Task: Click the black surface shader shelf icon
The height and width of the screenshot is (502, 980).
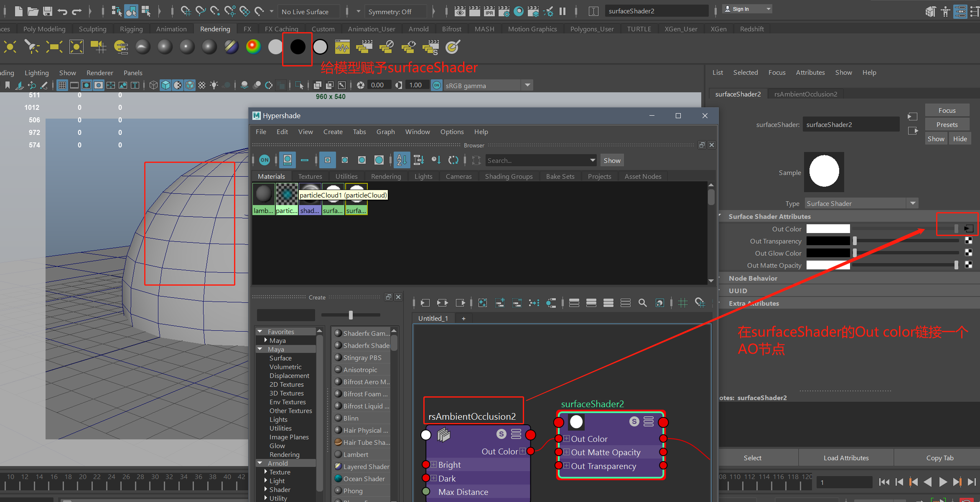Action: coord(298,47)
